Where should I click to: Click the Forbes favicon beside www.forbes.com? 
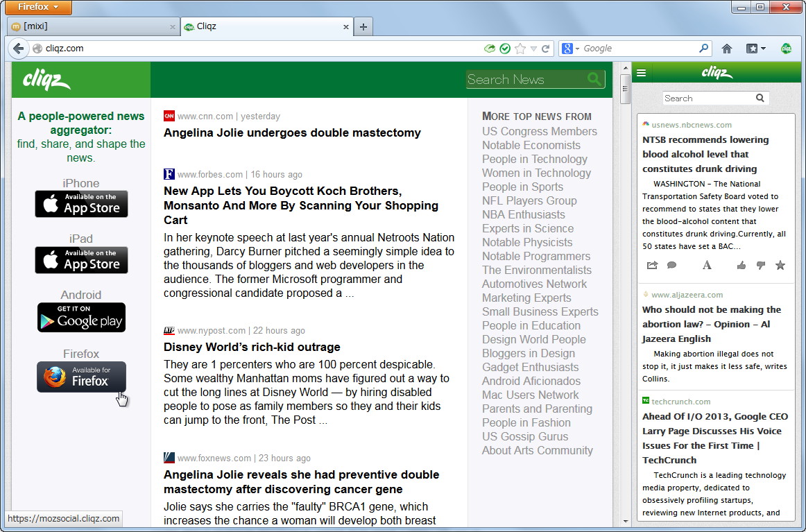169,173
